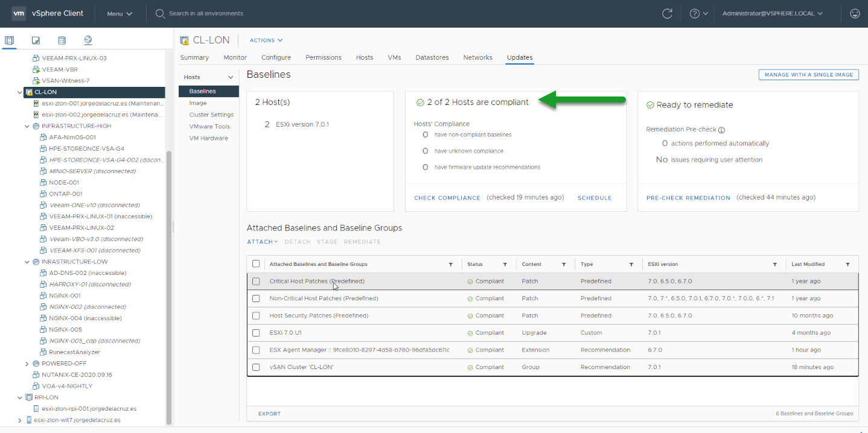Viewport: 868px width, 433px height.
Task: Open the Menu dropdown in top bar
Action: [120, 13]
